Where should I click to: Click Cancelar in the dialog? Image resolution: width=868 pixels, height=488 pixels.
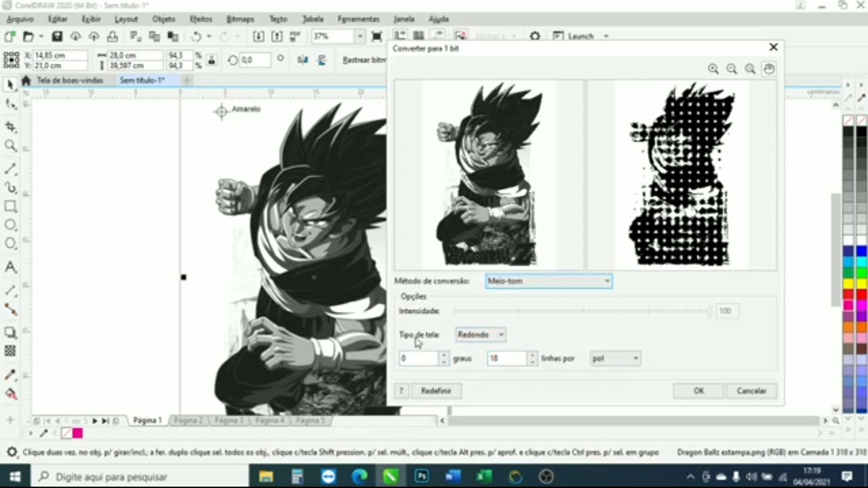[751, 390]
